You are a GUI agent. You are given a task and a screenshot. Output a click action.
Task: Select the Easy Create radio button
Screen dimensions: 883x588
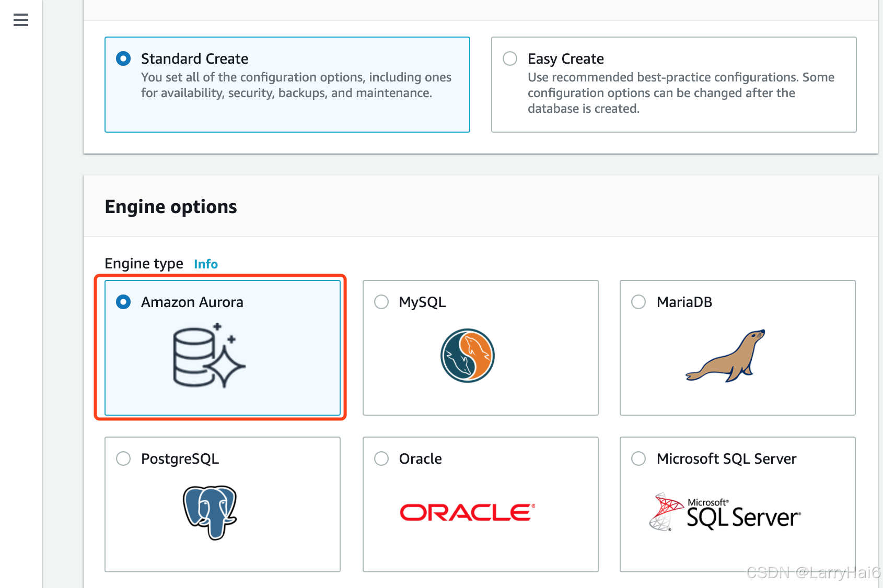510,58
